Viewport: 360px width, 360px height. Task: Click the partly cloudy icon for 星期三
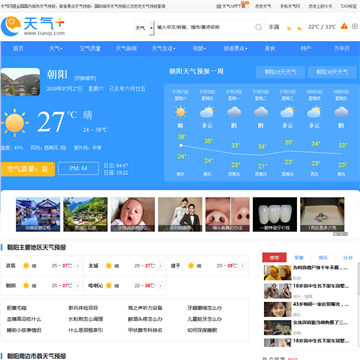click(287, 112)
